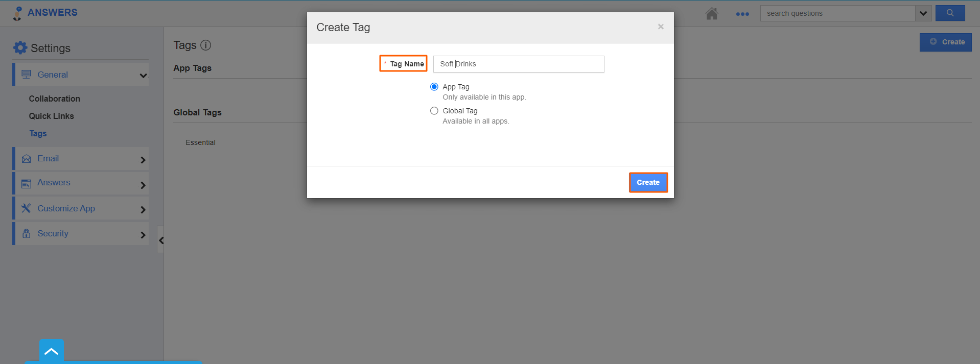Viewport: 980px width, 364px height.
Task: Click into the Tag Name text field
Action: (x=518, y=64)
